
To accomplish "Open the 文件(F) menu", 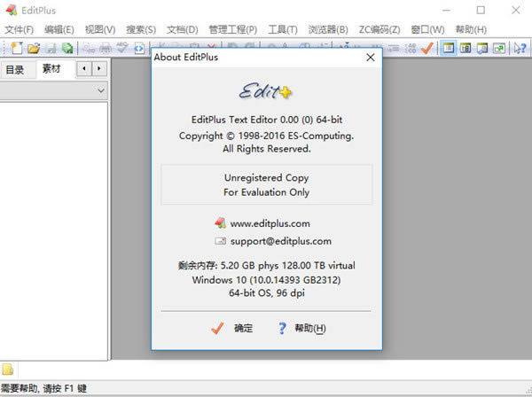I will click(x=19, y=29).
